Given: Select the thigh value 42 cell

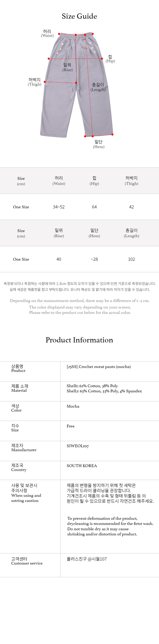Looking at the screenshot, I should click(x=131, y=207).
